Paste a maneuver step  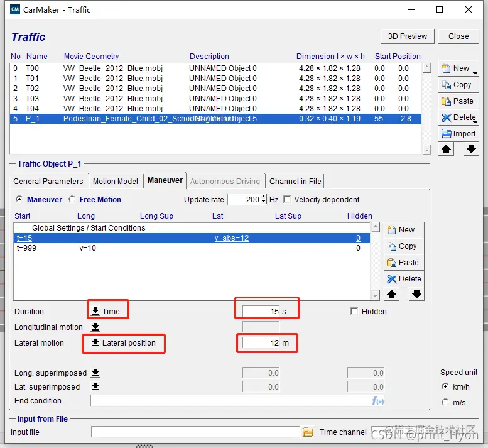point(404,263)
